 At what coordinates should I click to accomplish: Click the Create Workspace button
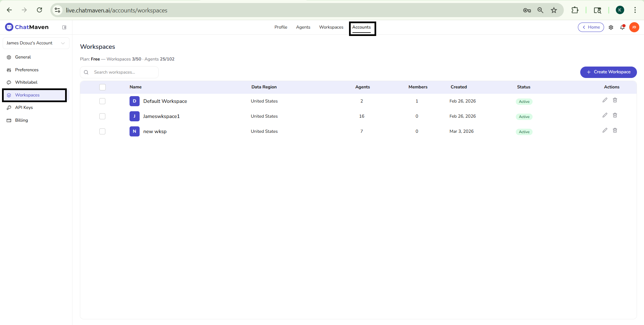(x=608, y=72)
